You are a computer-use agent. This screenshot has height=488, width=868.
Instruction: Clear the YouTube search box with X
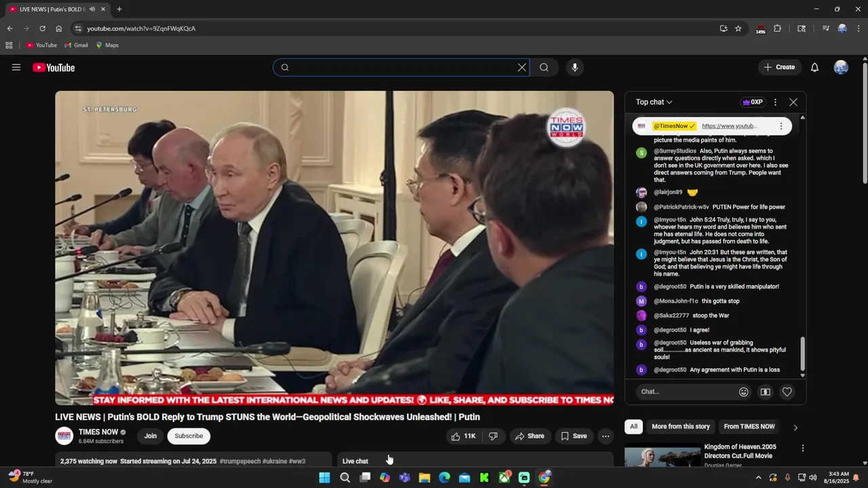tap(521, 67)
